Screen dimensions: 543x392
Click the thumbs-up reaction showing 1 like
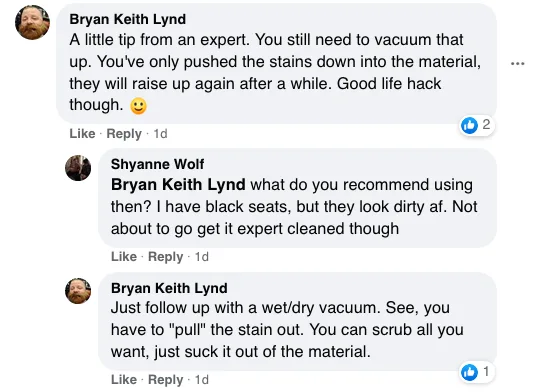point(477,372)
